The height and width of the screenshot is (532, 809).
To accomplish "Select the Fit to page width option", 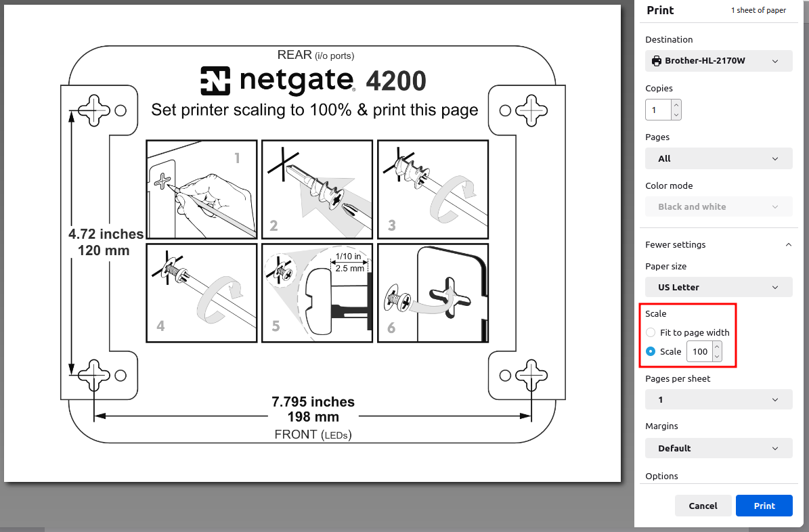I will coord(651,332).
